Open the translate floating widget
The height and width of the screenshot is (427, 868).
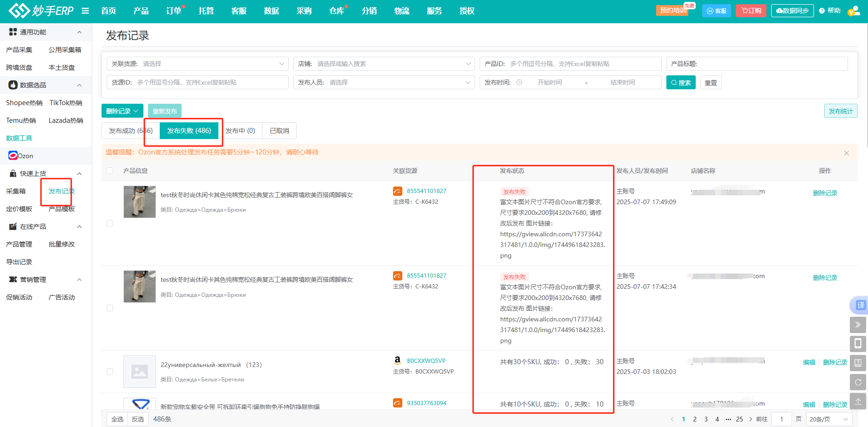point(860,305)
